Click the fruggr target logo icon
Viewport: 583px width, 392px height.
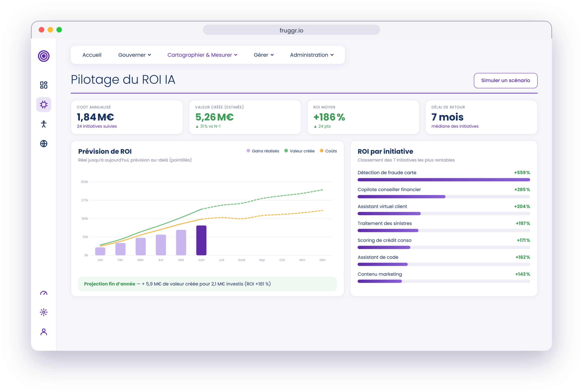tap(44, 56)
